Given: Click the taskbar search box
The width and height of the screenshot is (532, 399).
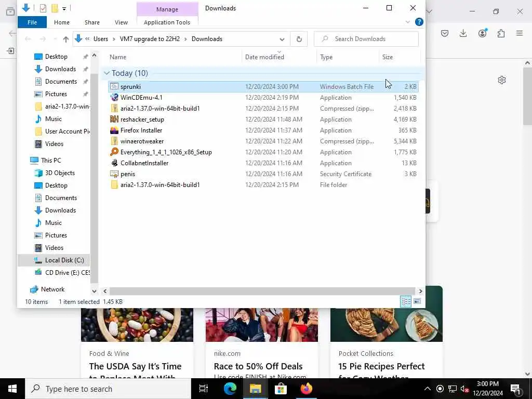Looking at the screenshot, I should tap(108, 389).
